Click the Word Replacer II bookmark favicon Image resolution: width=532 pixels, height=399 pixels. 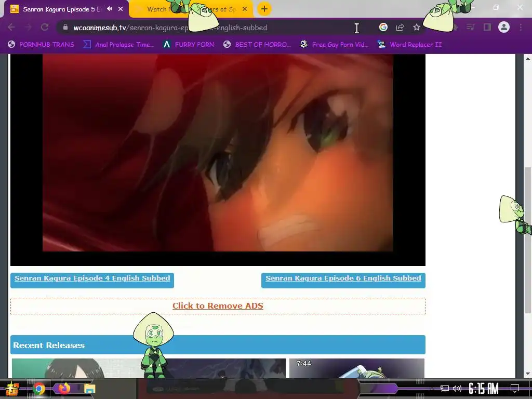coord(382,44)
